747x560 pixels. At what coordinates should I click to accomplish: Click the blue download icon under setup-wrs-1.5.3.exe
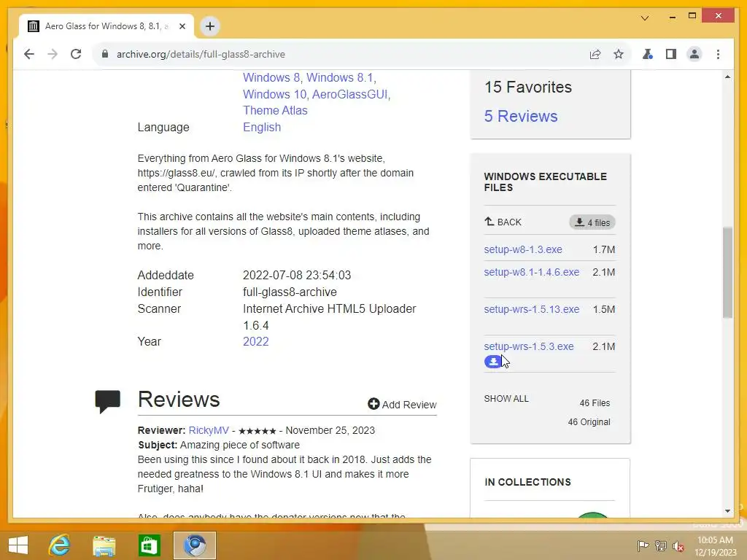pos(493,362)
